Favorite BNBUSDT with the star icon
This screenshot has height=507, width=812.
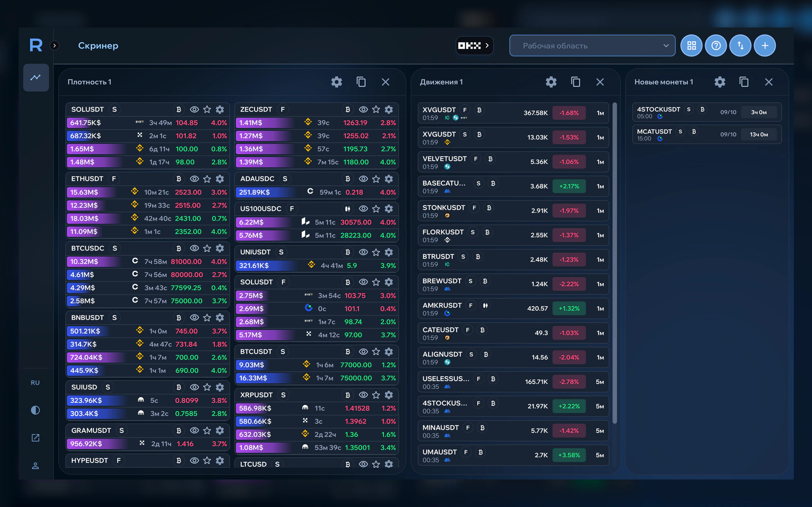[207, 317]
